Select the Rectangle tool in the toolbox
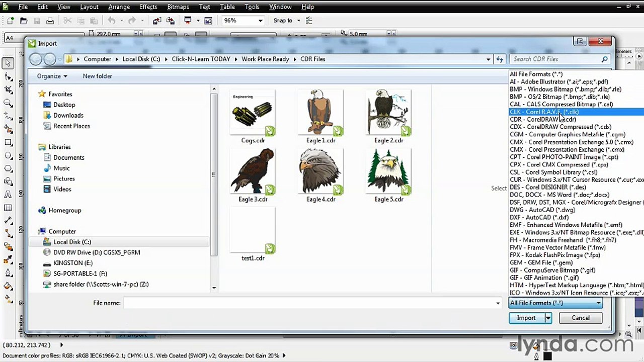This screenshot has height=362, width=644. click(x=8, y=142)
